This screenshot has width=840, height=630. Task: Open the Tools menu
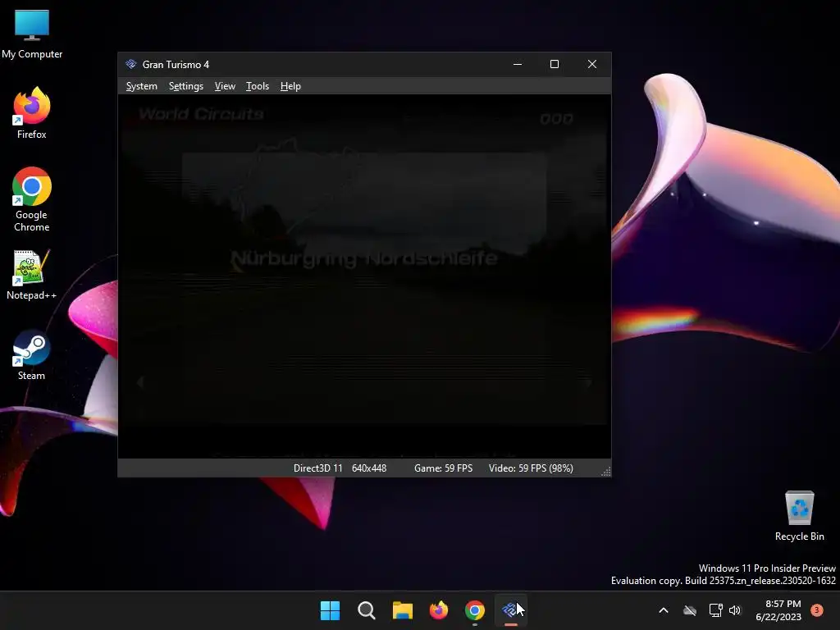257,86
